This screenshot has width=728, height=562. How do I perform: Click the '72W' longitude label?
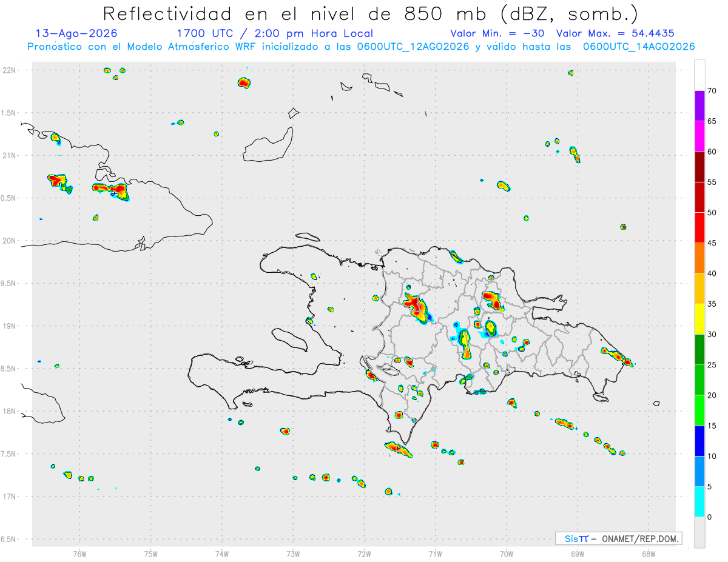tap(364, 554)
